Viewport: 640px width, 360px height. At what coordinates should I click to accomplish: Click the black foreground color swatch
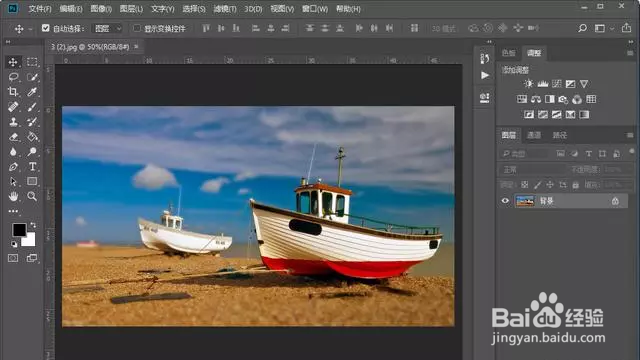tap(19, 230)
